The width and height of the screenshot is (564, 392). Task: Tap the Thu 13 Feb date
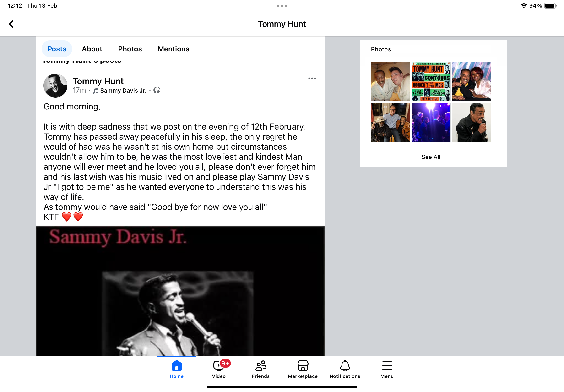(x=42, y=6)
